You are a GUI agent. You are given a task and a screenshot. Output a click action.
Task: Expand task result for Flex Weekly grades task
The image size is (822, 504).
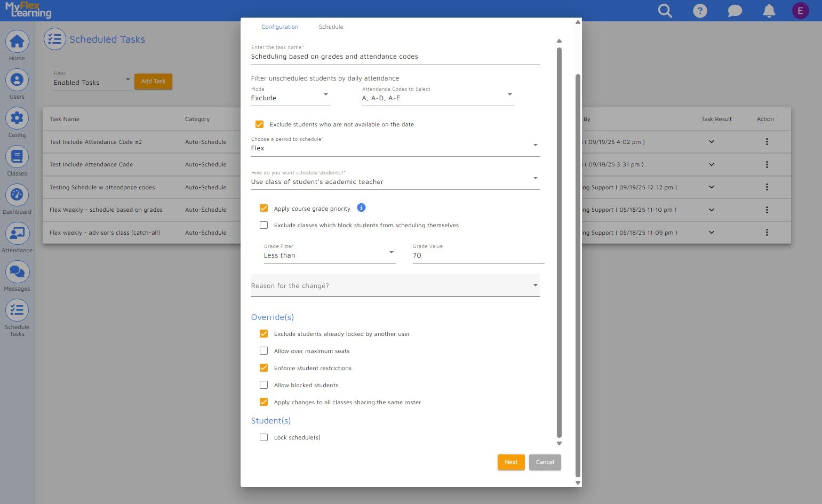pos(712,210)
